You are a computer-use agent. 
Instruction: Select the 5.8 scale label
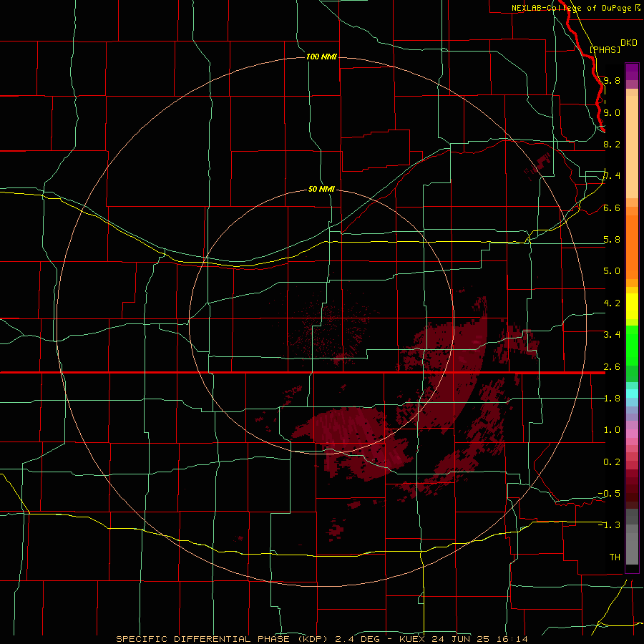[x=612, y=240]
